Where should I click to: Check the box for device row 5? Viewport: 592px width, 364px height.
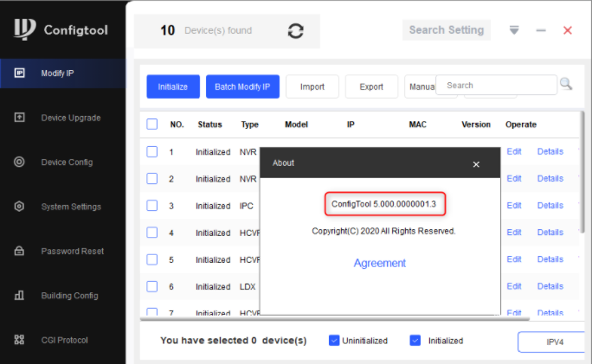[x=152, y=259]
